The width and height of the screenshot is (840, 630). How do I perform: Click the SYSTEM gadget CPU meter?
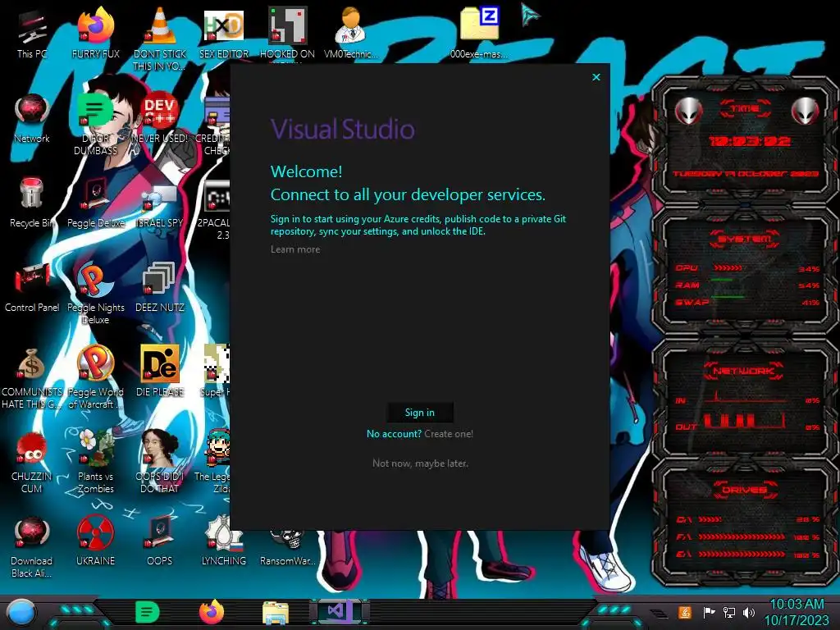[747, 268]
